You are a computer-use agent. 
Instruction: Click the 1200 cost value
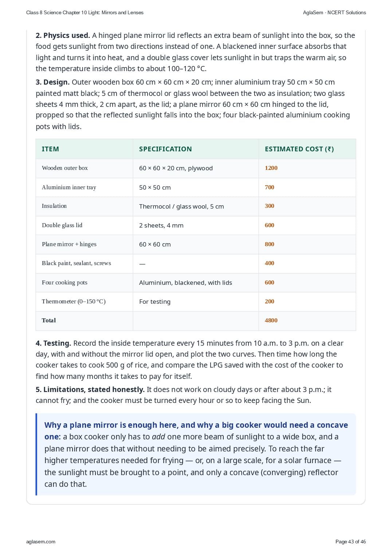tap(271, 168)
